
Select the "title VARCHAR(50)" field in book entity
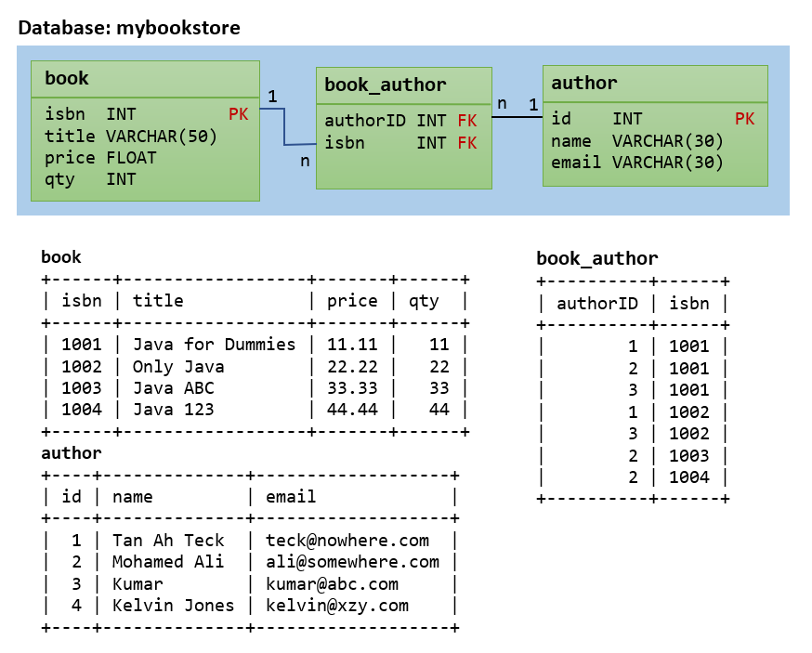coord(131,137)
